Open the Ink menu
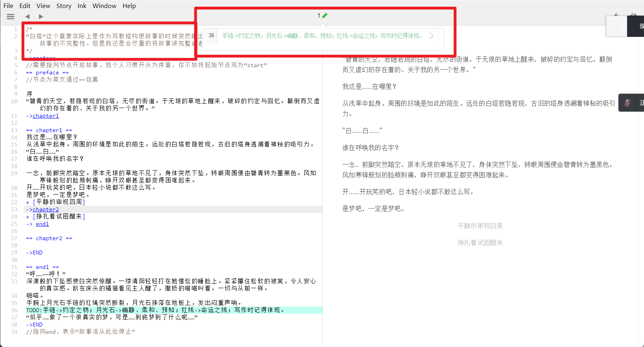644x347 pixels. pos(82,6)
